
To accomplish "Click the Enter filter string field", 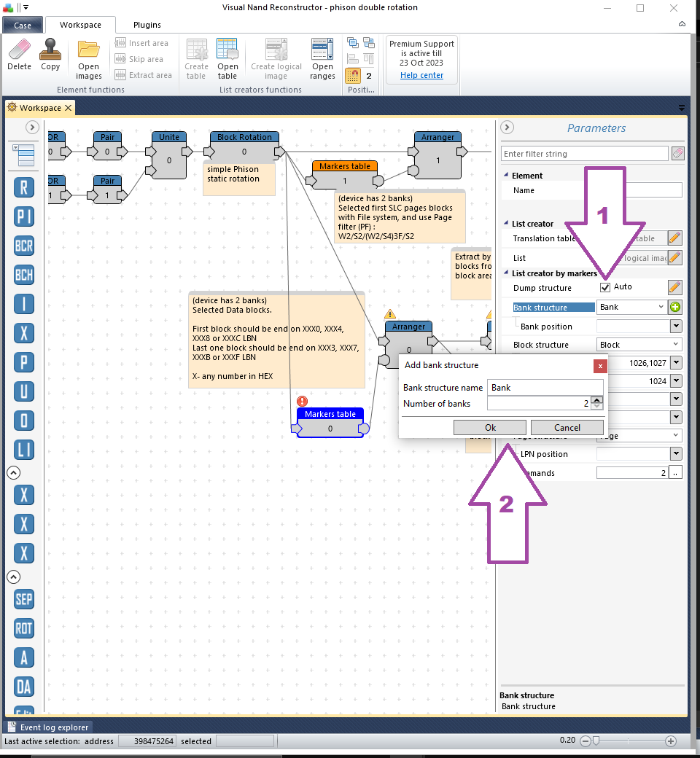I will pyautogui.click(x=584, y=154).
